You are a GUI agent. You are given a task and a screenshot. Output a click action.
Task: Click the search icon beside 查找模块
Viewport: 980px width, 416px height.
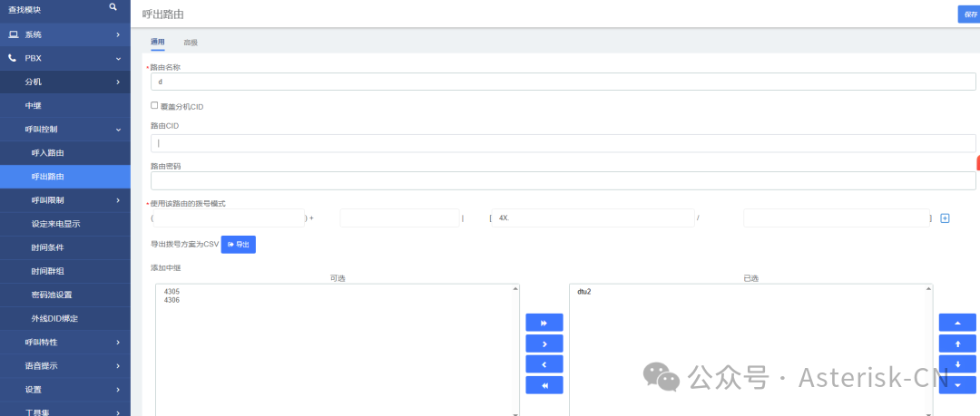(113, 7)
